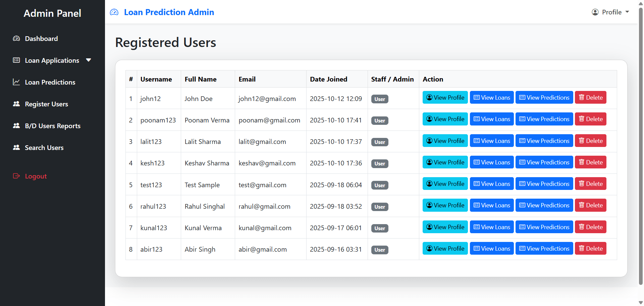Viewport: 644px width, 306px height.
Task: Click the Loan Predictions chart icon
Action: pos(16,82)
